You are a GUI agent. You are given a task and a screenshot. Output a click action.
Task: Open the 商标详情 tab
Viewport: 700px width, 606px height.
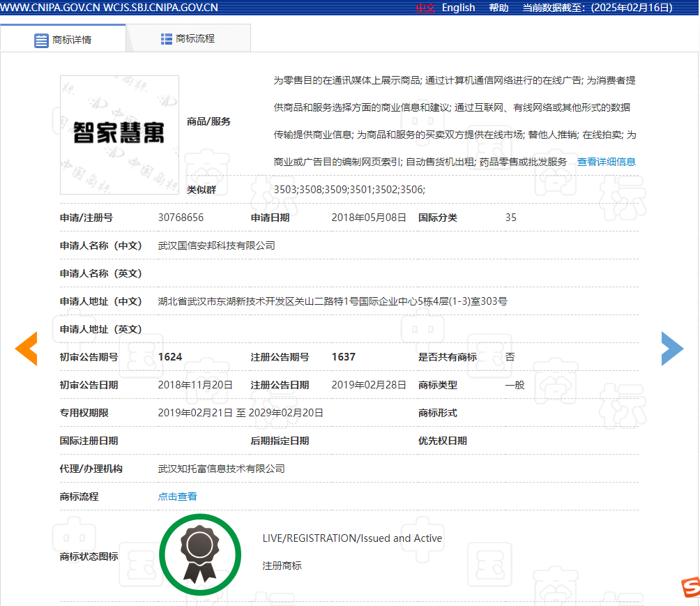coord(63,39)
